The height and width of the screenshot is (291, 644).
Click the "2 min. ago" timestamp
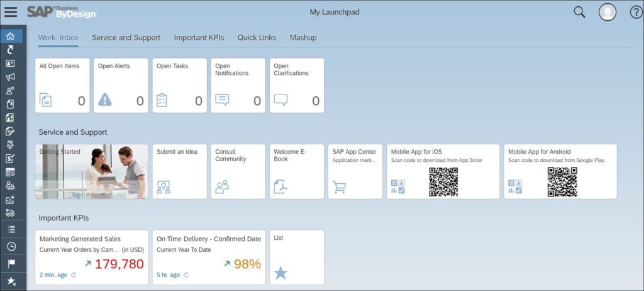pyautogui.click(x=53, y=275)
